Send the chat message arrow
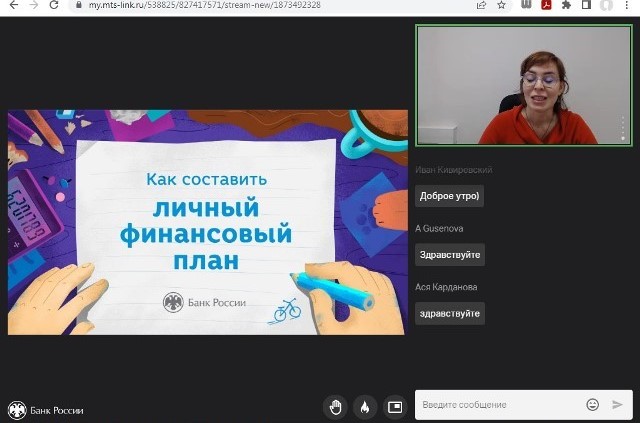This screenshot has width=640, height=423. tap(618, 405)
